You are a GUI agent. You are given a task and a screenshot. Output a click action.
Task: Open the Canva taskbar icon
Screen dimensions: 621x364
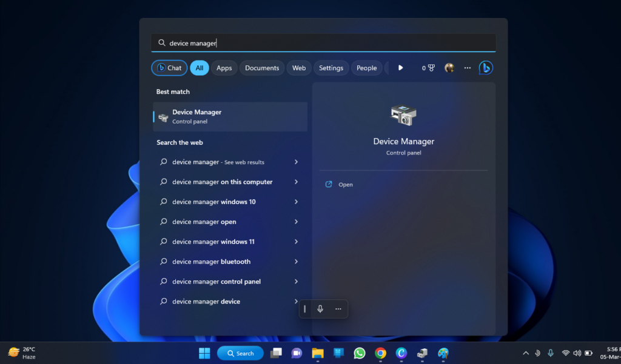(x=401, y=353)
